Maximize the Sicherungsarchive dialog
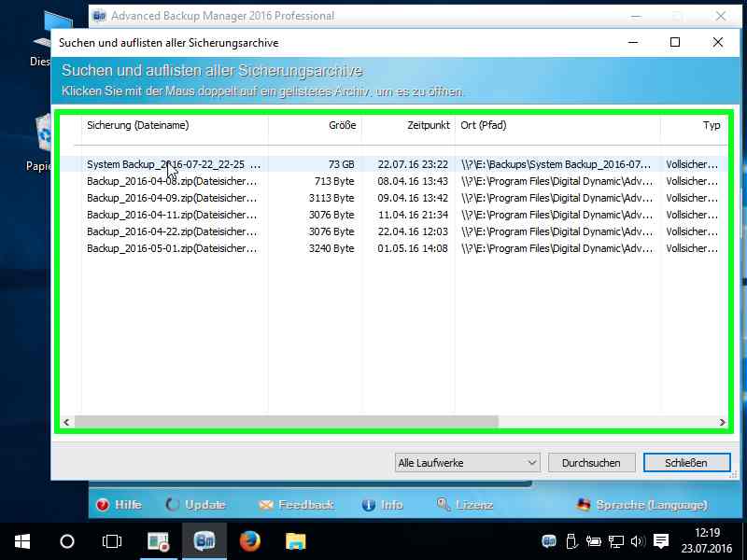747x560 pixels. pos(675,42)
